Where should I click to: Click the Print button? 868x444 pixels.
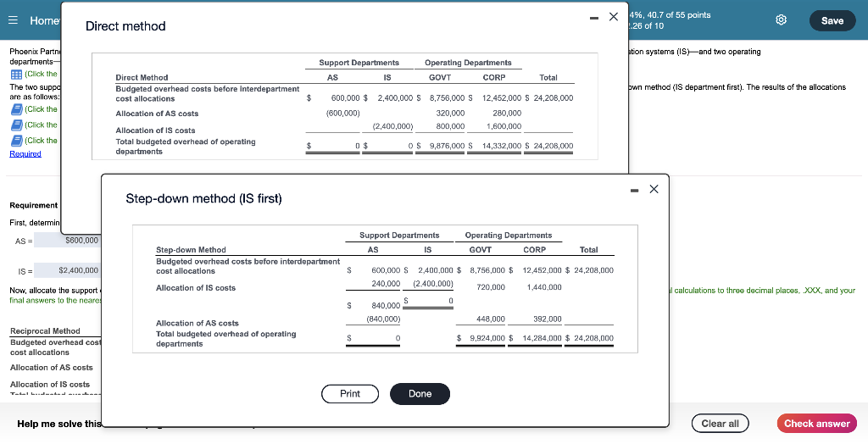tap(350, 394)
